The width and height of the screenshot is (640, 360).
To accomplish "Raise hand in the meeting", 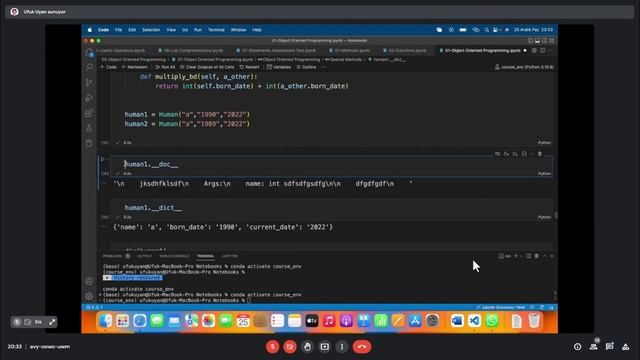I will click(307, 347).
